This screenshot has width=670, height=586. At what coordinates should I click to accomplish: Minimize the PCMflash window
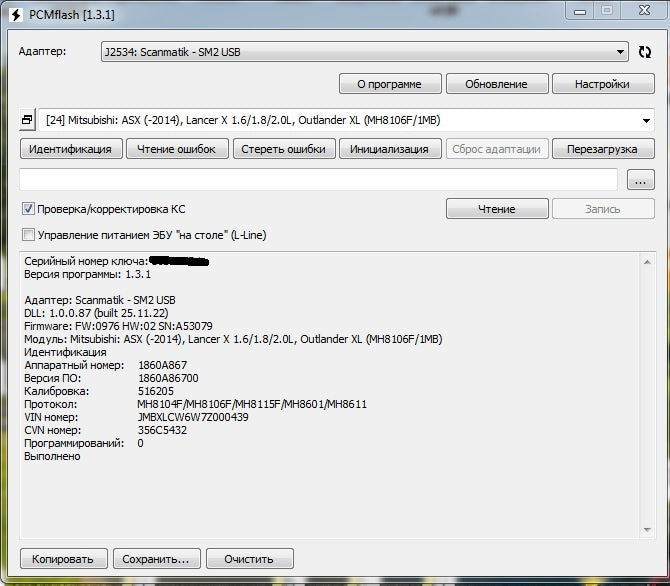(580, 12)
